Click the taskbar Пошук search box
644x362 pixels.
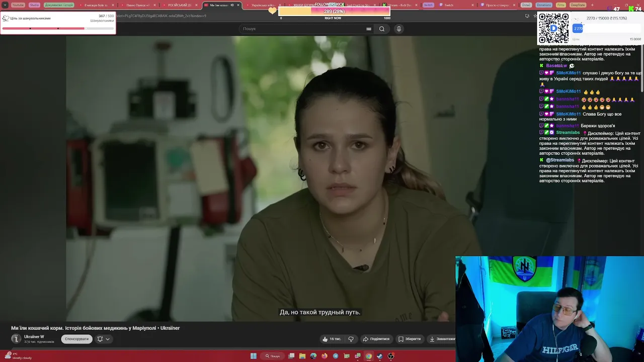[272, 356]
